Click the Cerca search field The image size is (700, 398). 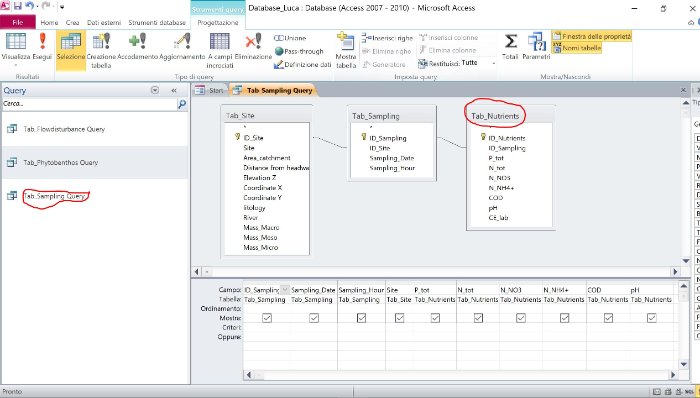click(89, 104)
